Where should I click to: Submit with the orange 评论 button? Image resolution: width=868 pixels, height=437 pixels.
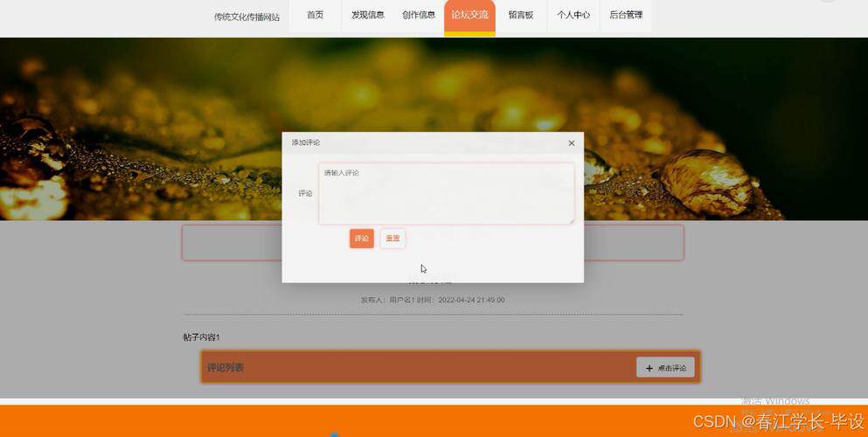click(x=362, y=239)
